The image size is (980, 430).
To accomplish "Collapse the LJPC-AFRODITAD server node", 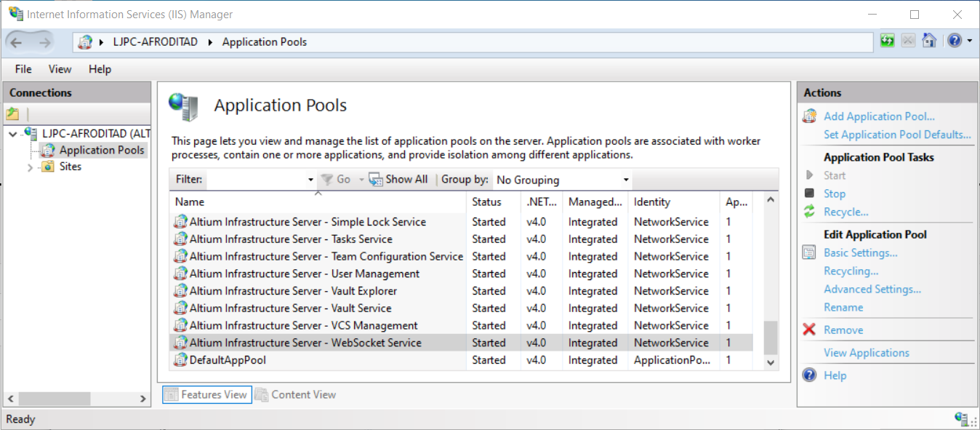I will click(x=13, y=134).
